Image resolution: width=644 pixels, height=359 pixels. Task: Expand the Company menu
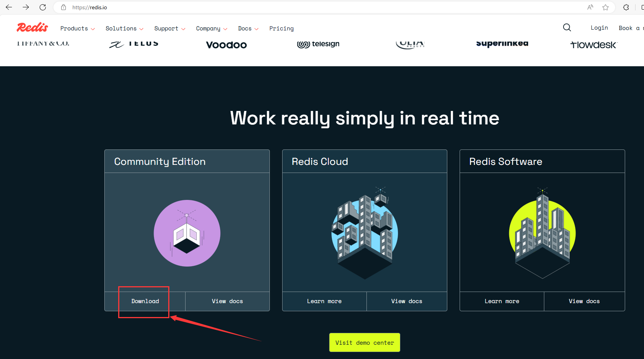212,29
